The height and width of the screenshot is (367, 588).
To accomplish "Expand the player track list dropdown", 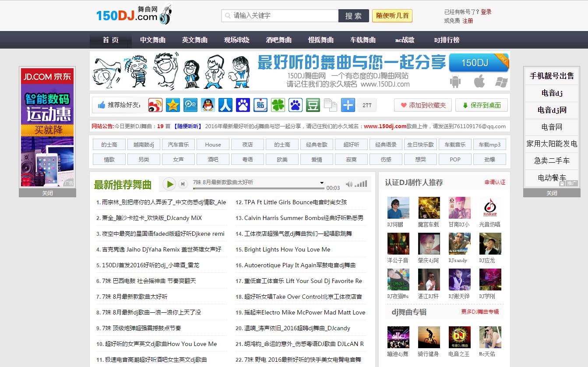I will (322, 183).
